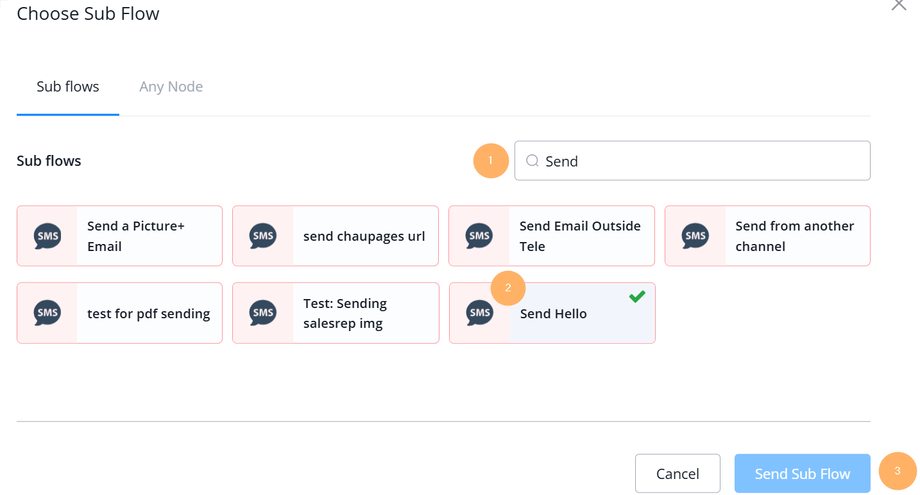Click SMS icon on Send a Picture+ Email
The width and height of the screenshot is (920, 495).
pos(47,236)
